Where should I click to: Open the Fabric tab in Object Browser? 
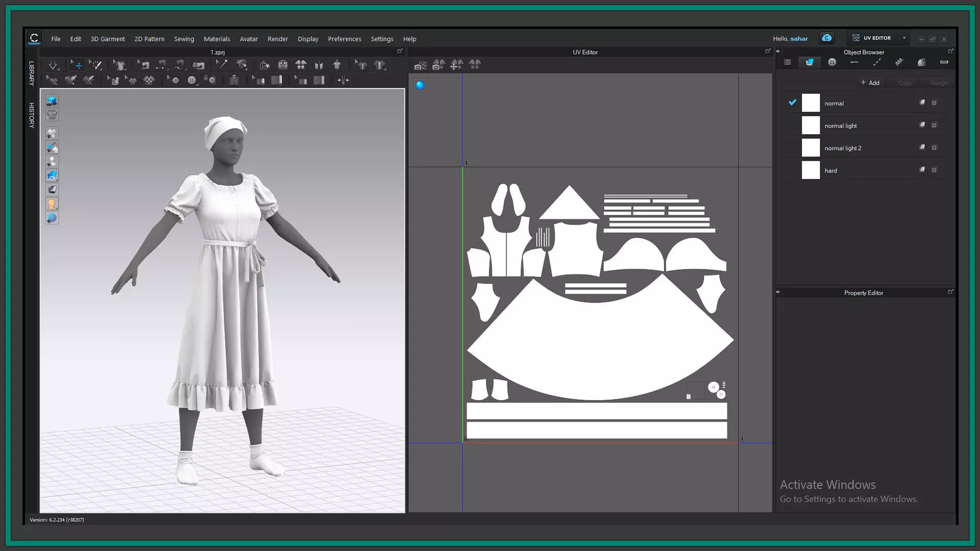point(810,62)
